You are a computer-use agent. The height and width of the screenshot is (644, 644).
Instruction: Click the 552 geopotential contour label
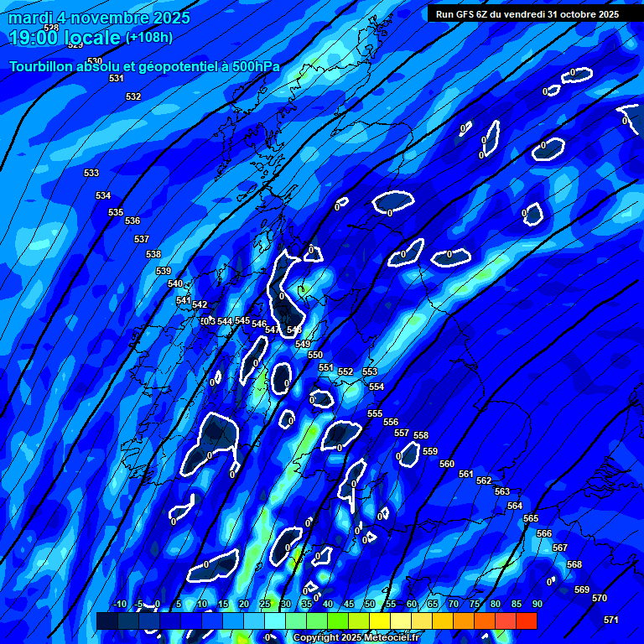tap(345, 371)
